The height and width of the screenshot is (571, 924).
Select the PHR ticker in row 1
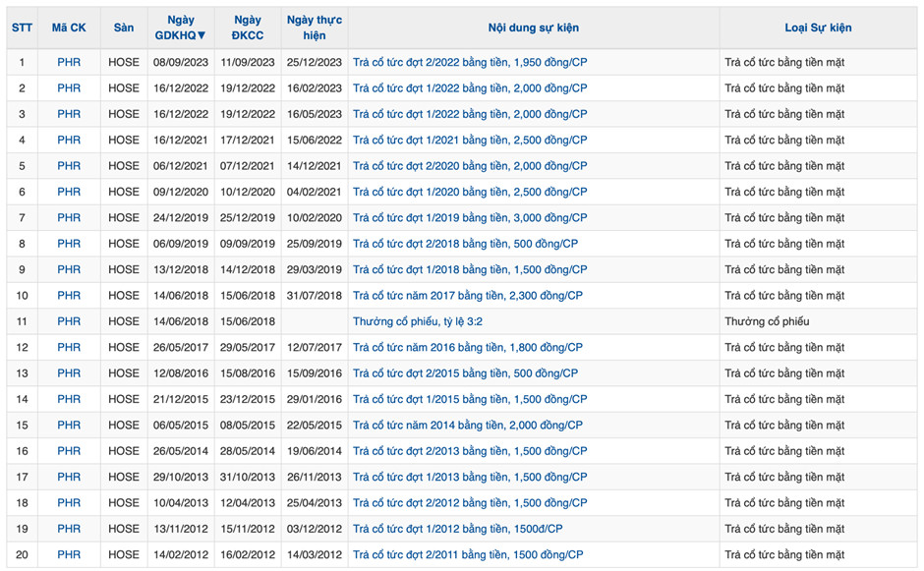tap(69, 62)
